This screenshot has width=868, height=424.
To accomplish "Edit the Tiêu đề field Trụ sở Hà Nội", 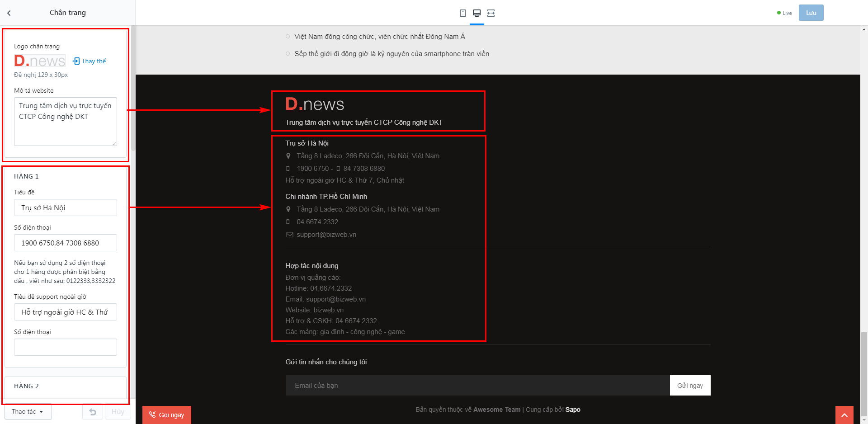I will tap(66, 207).
